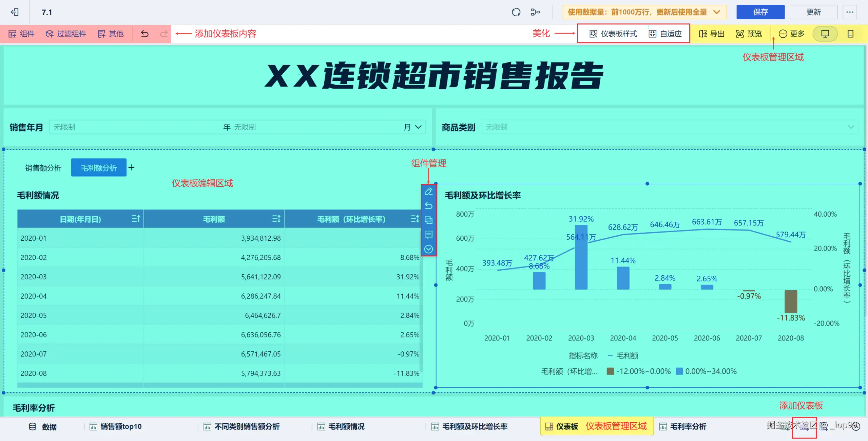Screen dimensions: 868x441
Task: Click the edit pencil icon on chart component
Action: point(428,192)
